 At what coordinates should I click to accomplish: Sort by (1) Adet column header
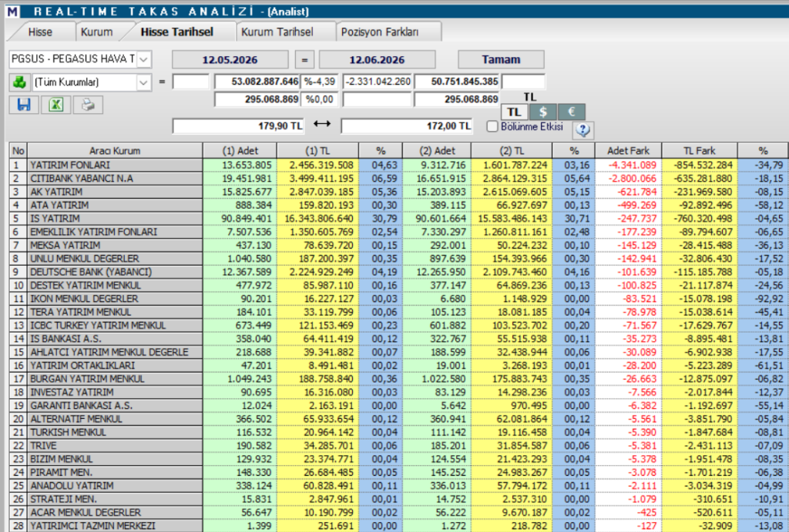point(240,150)
